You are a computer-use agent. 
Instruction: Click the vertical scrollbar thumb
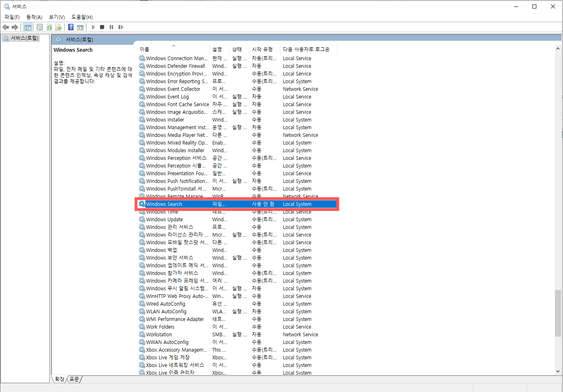[558, 313]
